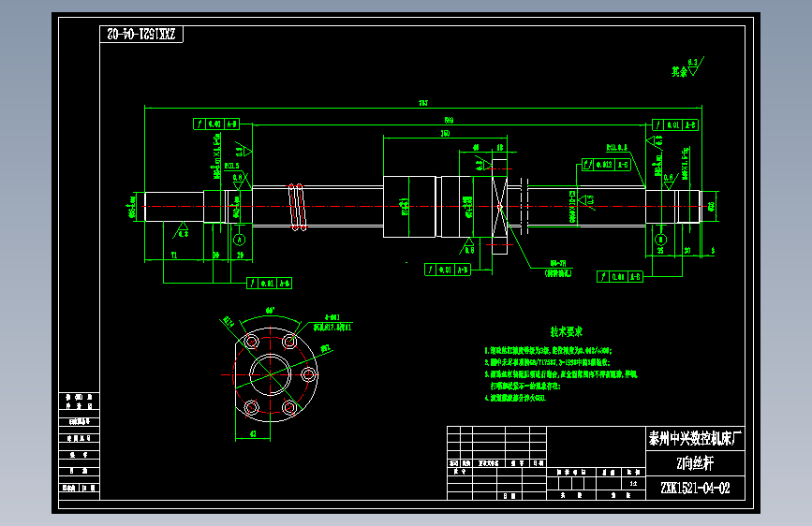This screenshot has width=812, height=526.
Task: Click technical requirement line 4
Action: point(515,398)
